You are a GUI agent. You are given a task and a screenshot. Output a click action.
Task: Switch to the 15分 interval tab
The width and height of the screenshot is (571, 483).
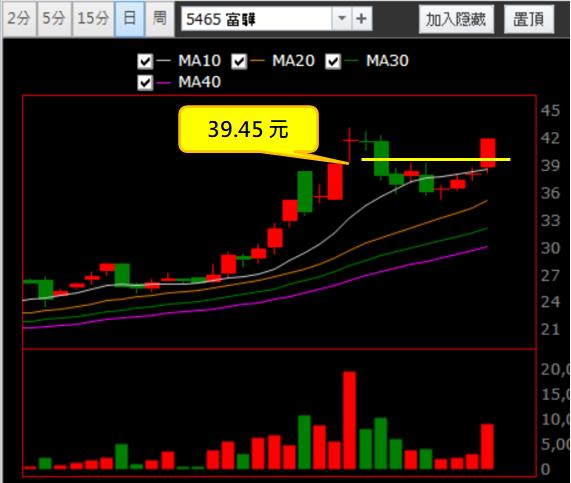[x=93, y=19]
